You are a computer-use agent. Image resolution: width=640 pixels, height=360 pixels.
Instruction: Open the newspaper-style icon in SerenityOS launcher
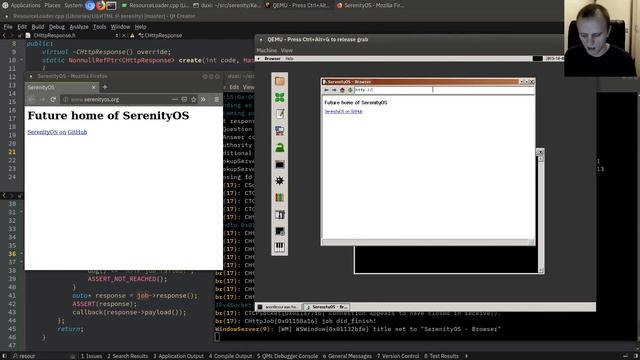click(280, 214)
